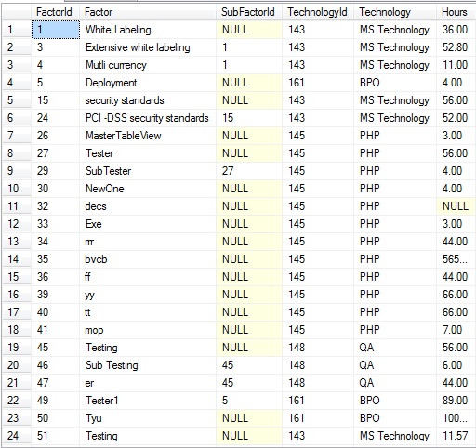Screen dimensions: 476x448
Task: Click the Factor column header
Action: [148, 12]
